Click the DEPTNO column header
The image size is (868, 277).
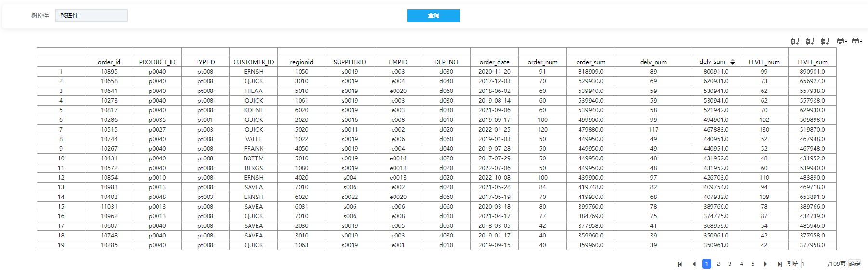click(x=446, y=62)
